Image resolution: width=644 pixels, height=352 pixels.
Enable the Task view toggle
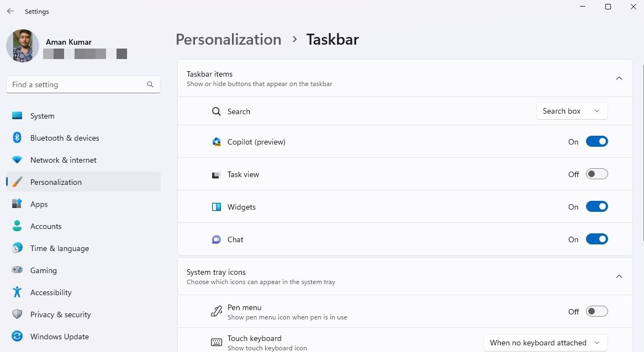(597, 174)
